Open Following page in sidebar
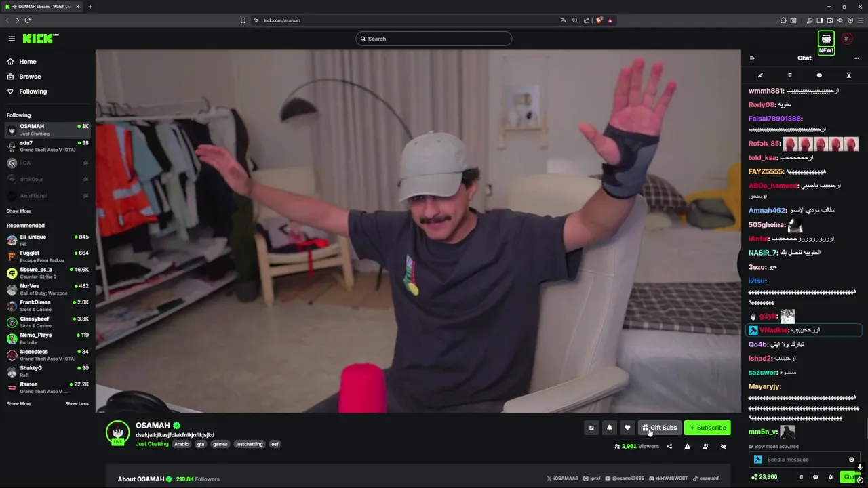Screen dimensions: 868x488 tap(26, 91)
